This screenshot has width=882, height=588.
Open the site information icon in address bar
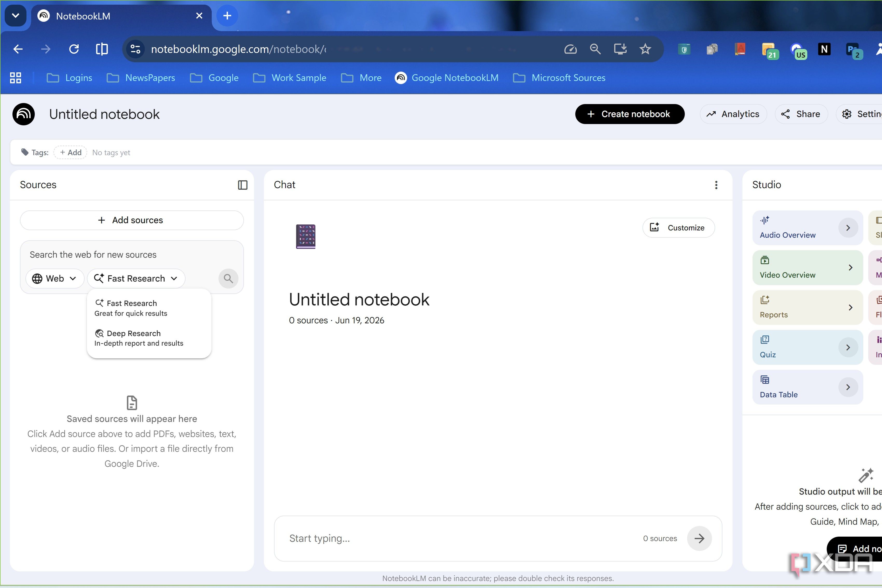135,49
